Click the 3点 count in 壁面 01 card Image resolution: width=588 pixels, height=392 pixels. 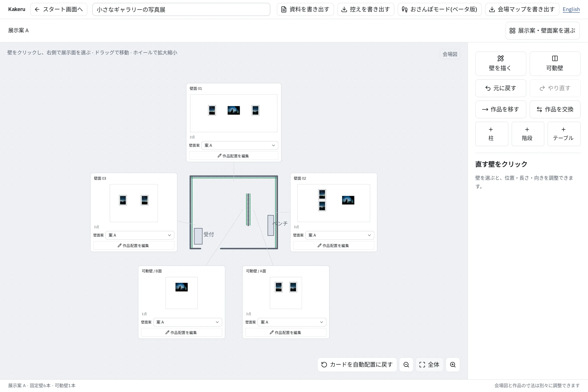tap(192, 137)
